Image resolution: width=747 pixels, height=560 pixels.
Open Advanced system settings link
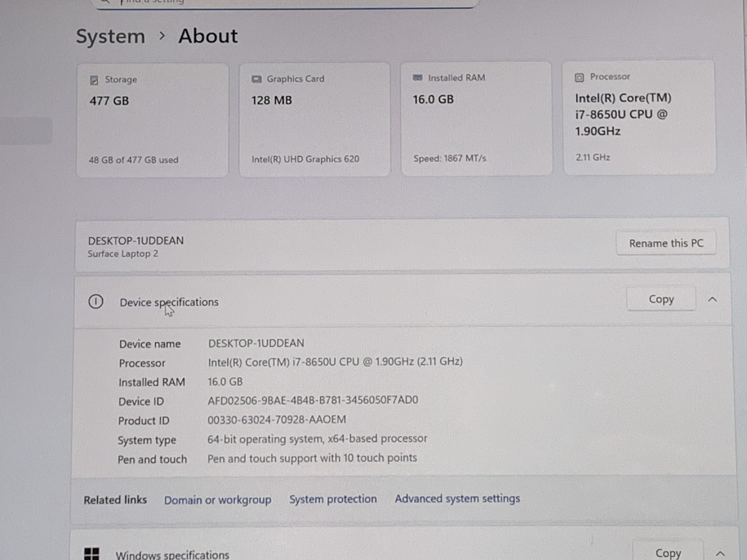(458, 498)
